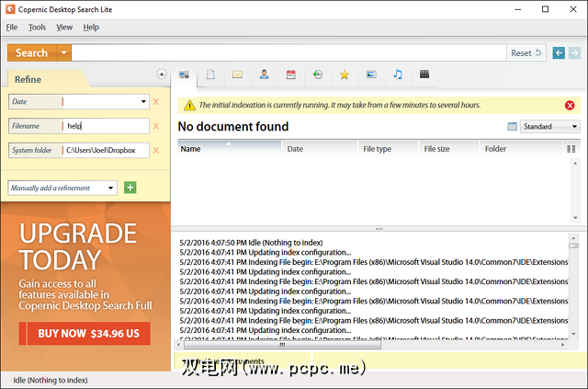The height and width of the screenshot is (389, 588).
Task: Open the Contacts category person icon
Action: pos(264,74)
